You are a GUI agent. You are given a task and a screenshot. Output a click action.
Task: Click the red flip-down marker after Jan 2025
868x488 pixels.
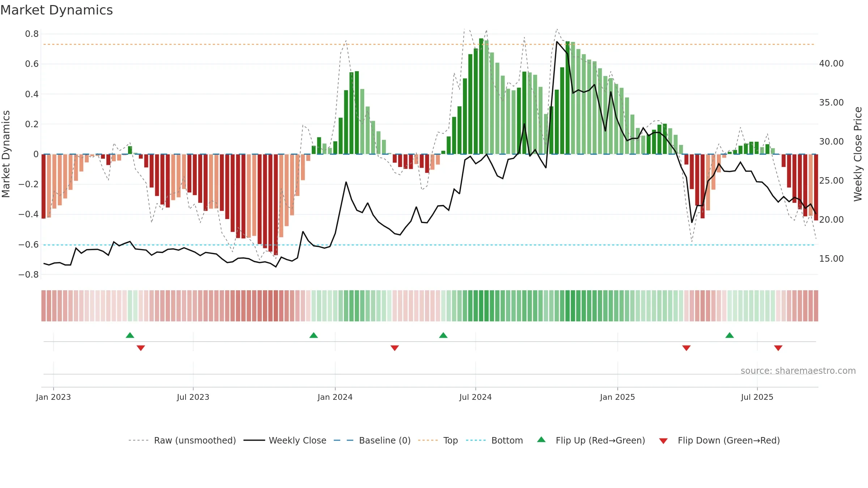[x=686, y=348]
